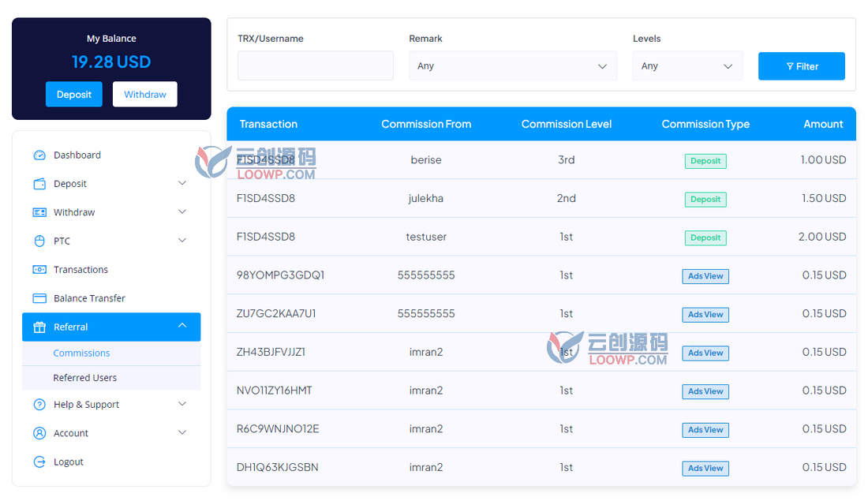Click the Deposit badge in berise row
The height and width of the screenshot is (501, 868).
pos(705,161)
